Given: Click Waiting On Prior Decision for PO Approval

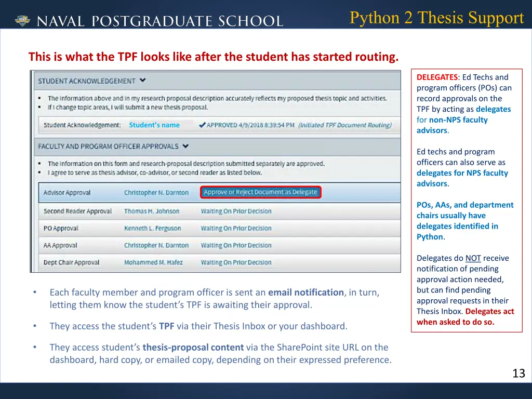Looking at the screenshot, I should click(x=236, y=228).
